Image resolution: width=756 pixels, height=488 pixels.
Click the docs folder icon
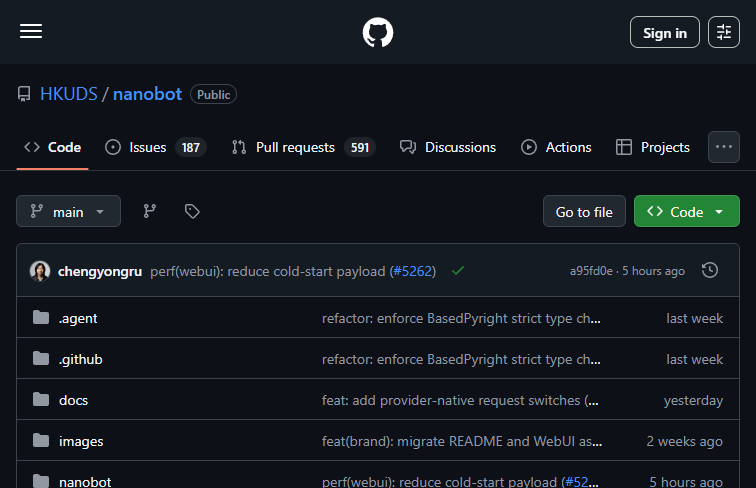coord(41,399)
